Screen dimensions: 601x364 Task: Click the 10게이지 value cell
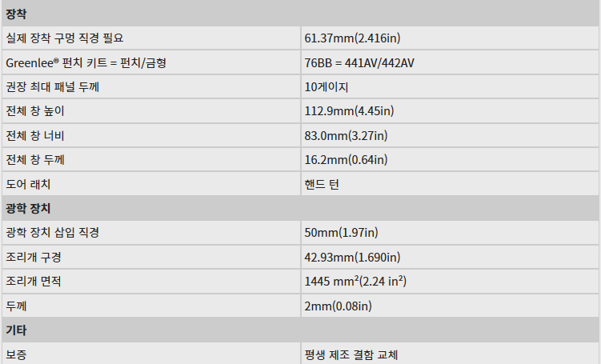pos(327,86)
